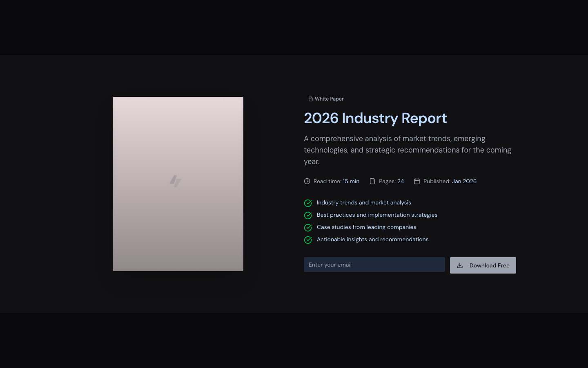Click checkmark beside Actionable insights and recommendations

[308, 240]
